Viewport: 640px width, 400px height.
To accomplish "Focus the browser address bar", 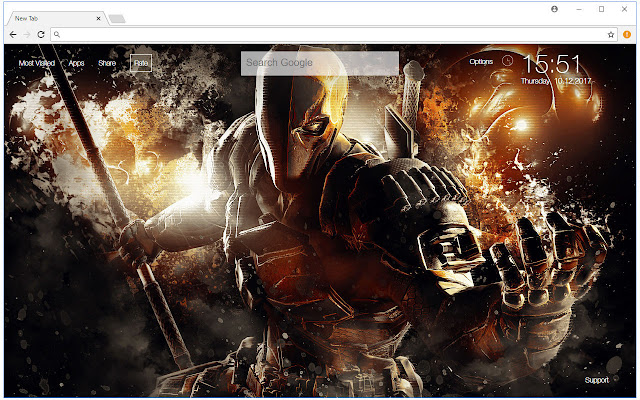I will [334, 35].
